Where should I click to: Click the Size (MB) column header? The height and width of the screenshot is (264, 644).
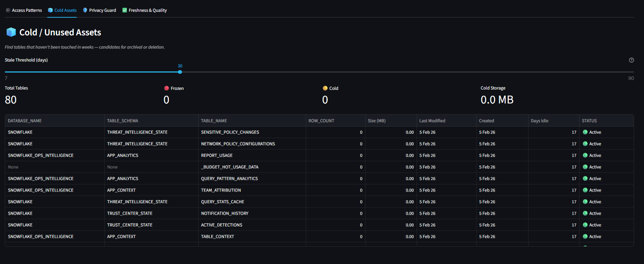tap(376, 121)
